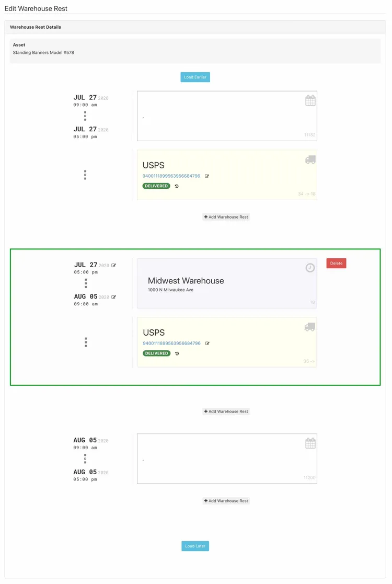Click the truck icon on first USPS card
Screen dimensions: 392x584
pyautogui.click(x=310, y=160)
